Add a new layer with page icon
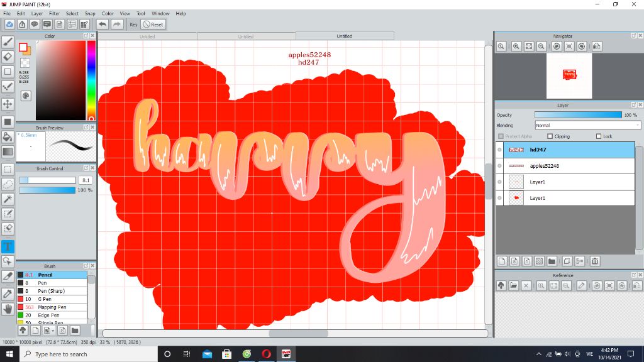 coord(502,261)
